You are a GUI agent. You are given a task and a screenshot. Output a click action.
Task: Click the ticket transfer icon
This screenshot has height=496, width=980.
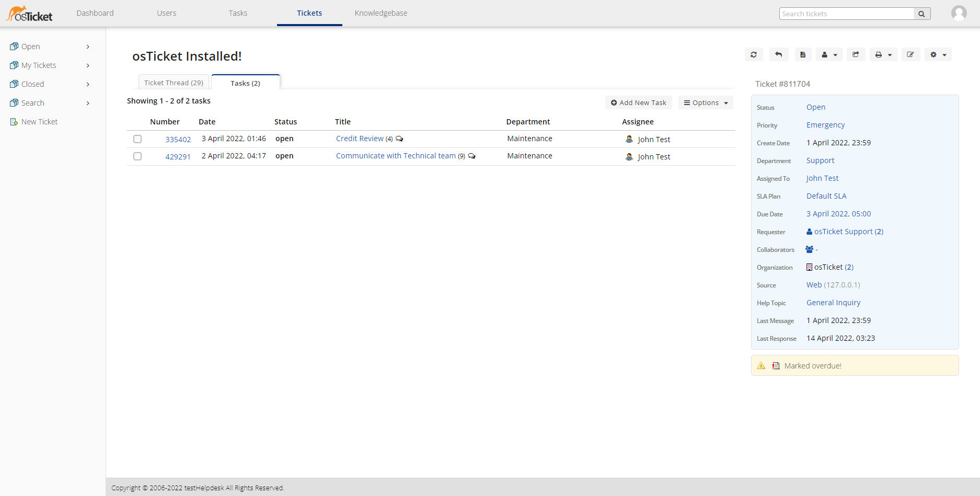point(856,54)
